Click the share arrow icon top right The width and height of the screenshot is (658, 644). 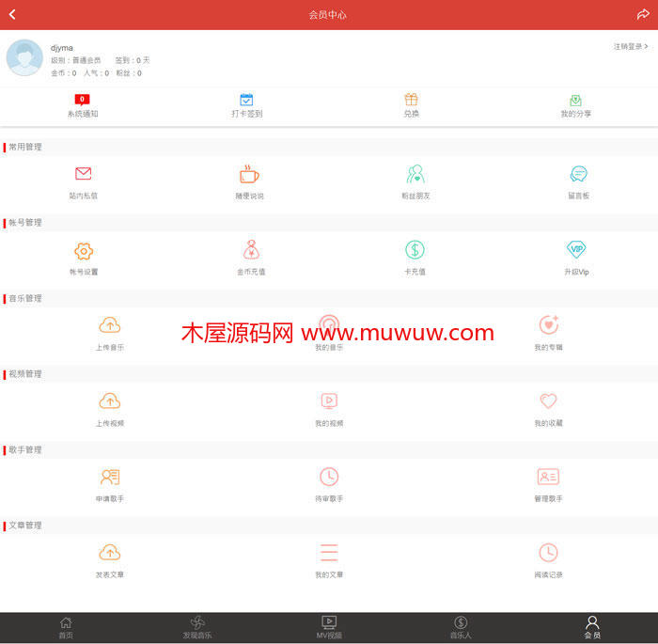click(643, 14)
